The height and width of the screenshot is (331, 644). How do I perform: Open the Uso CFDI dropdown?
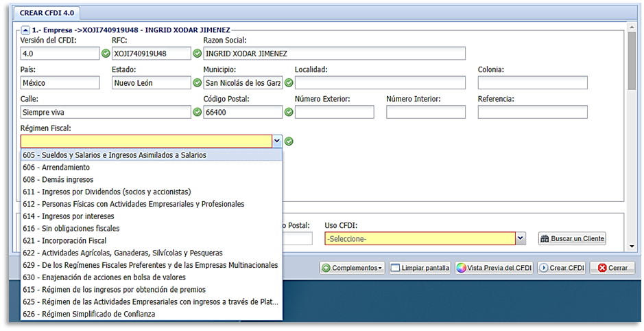tap(521, 238)
